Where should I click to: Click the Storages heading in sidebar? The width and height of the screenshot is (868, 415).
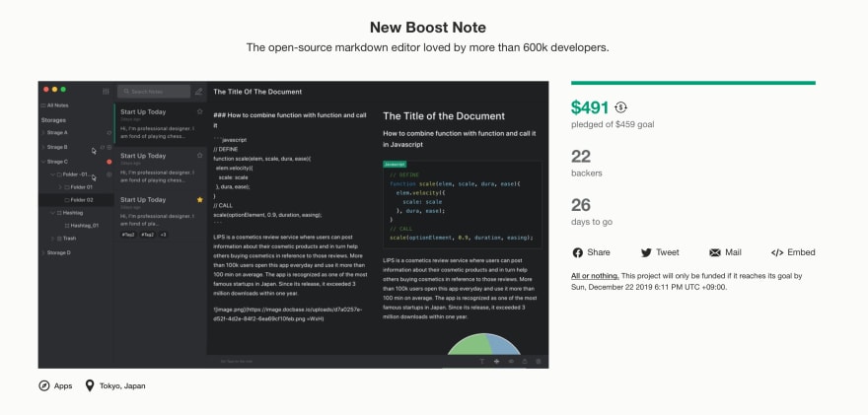pyautogui.click(x=53, y=120)
